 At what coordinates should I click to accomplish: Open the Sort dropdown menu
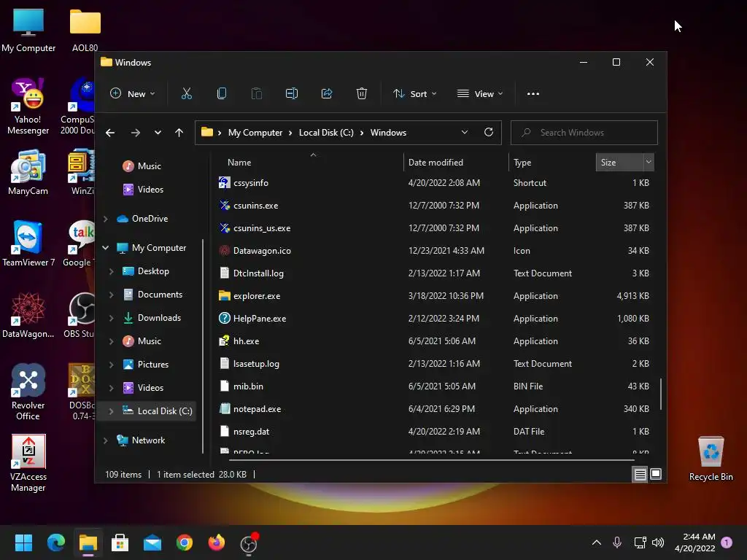[414, 94]
